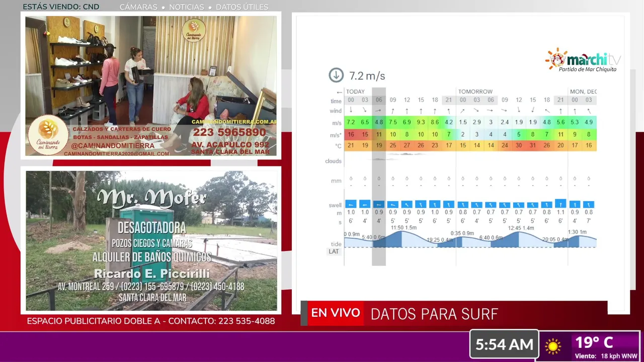
Task: Click the 31 °C temperature cell
Action: coord(533,146)
